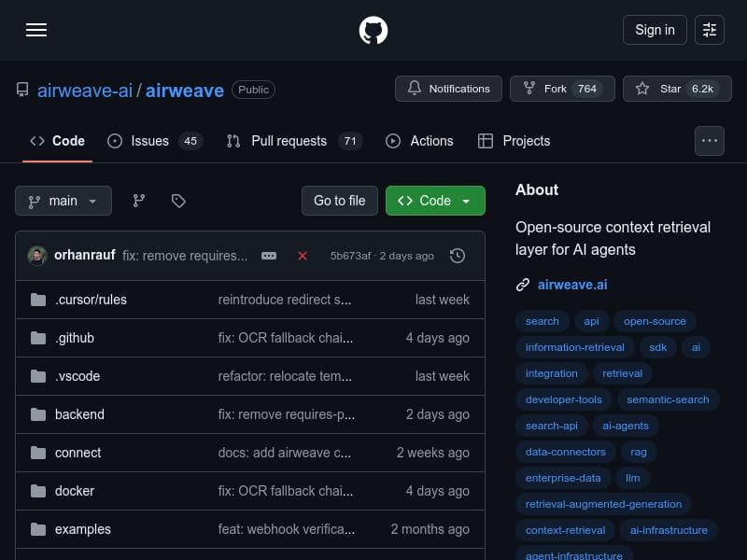747x560 pixels.
Task: Star the airweave repository
Action: coord(677,89)
